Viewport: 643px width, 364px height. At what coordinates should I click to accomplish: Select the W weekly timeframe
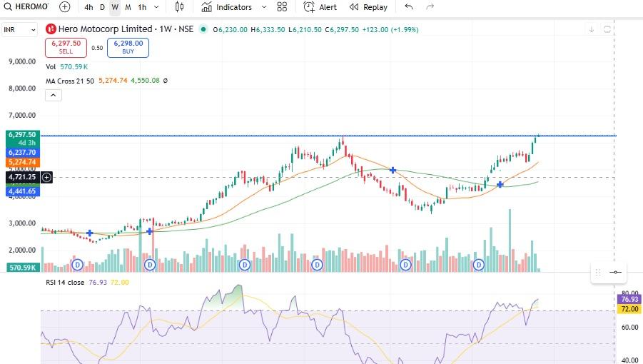(115, 7)
